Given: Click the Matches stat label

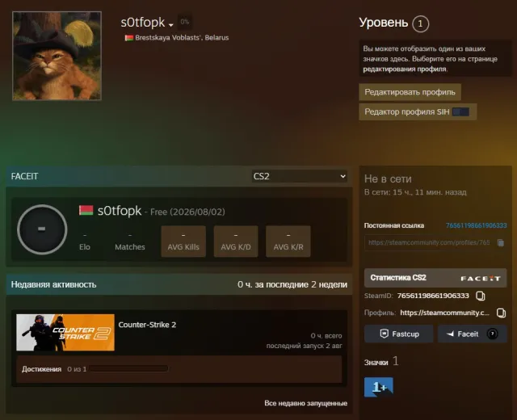Looking at the screenshot, I should pos(130,247).
